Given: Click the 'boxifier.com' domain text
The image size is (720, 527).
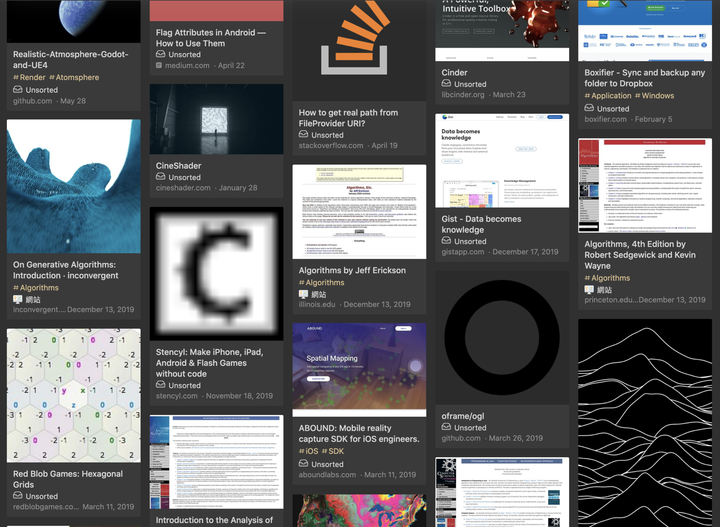Looking at the screenshot, I should 605,119.
